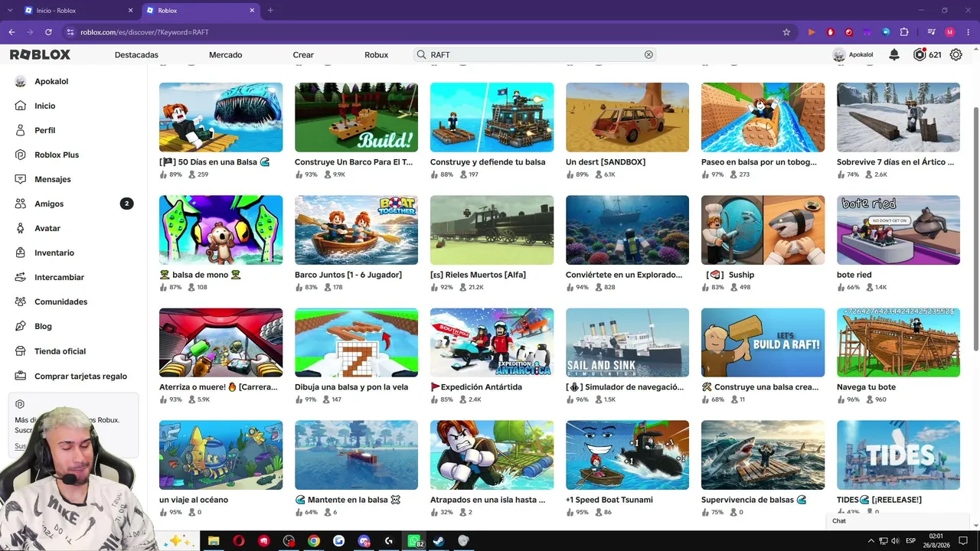Open the Suship game thumbnail
The width and height of the screenshot is (980, 551).
pos(763,230)
